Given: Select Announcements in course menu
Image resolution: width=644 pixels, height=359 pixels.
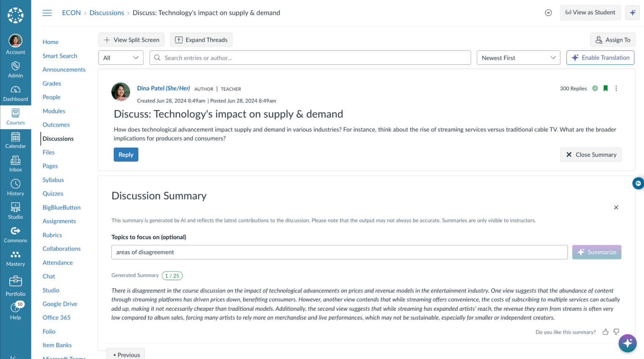Looking at the screenshot, I should pos(64,69).
